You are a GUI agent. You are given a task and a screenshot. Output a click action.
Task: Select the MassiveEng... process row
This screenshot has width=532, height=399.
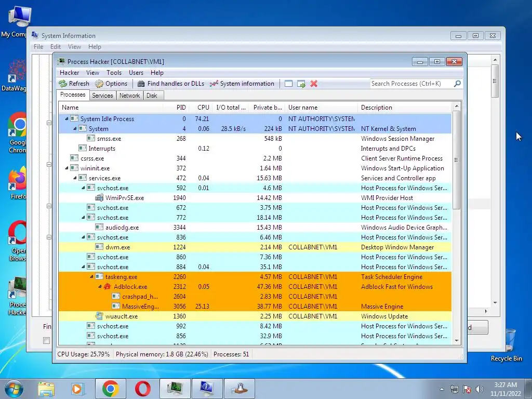point(255,306)
